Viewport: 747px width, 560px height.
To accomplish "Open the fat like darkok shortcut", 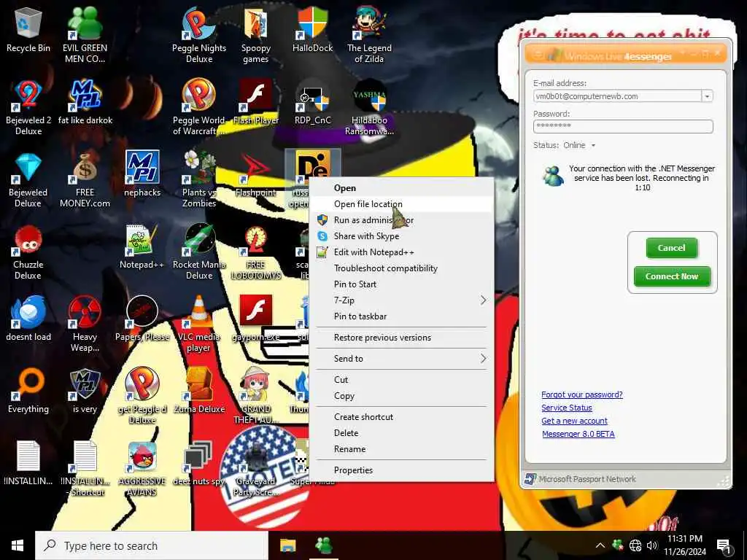I will click(x=85, y=102).
